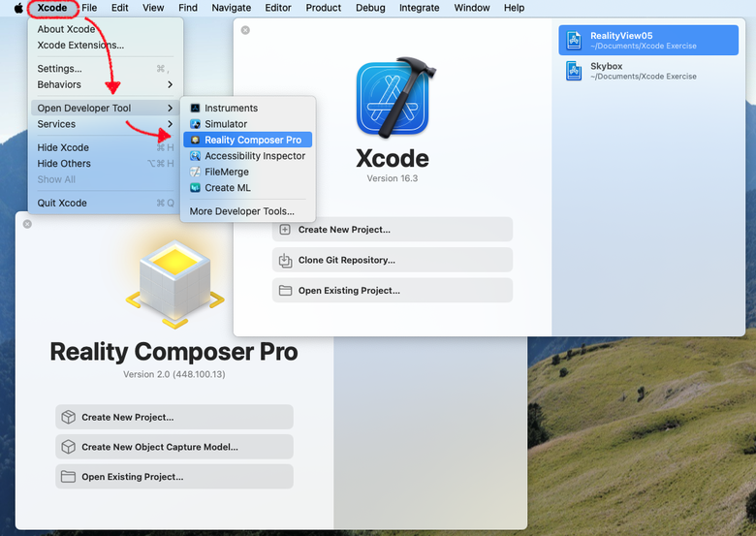
Task: Click the Reality Composer Pro cube logo
Action: point(174,284)
